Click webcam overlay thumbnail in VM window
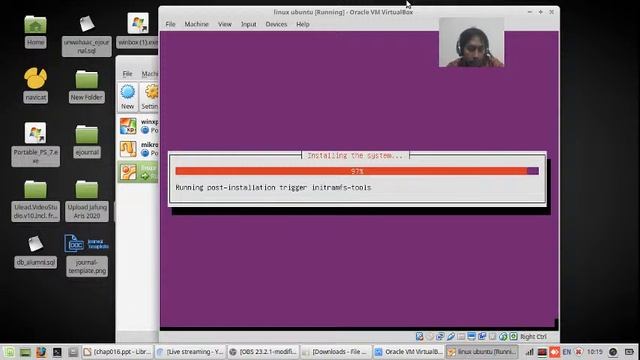This screenshot has height=360, width=640. click(471, 42)
